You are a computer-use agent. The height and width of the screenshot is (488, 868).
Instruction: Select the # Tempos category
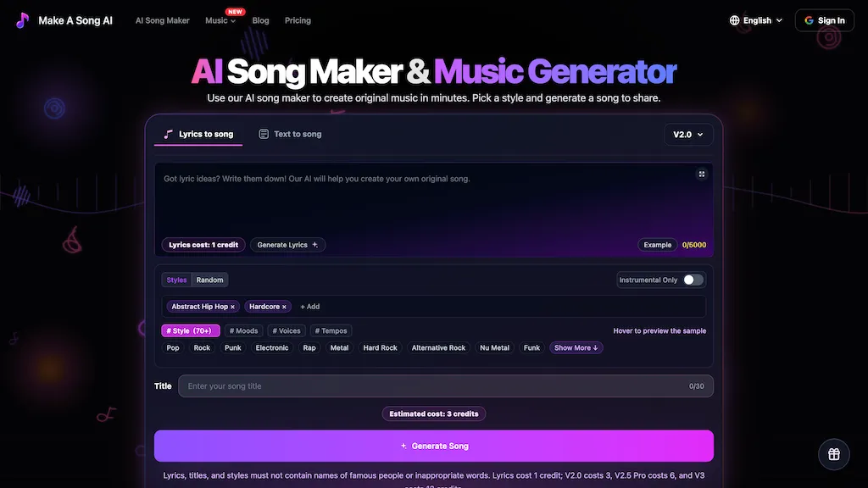331,331
